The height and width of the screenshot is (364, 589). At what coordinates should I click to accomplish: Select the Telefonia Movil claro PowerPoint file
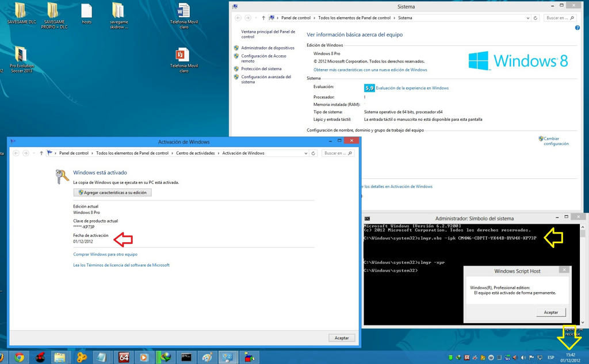click(183, 60)
